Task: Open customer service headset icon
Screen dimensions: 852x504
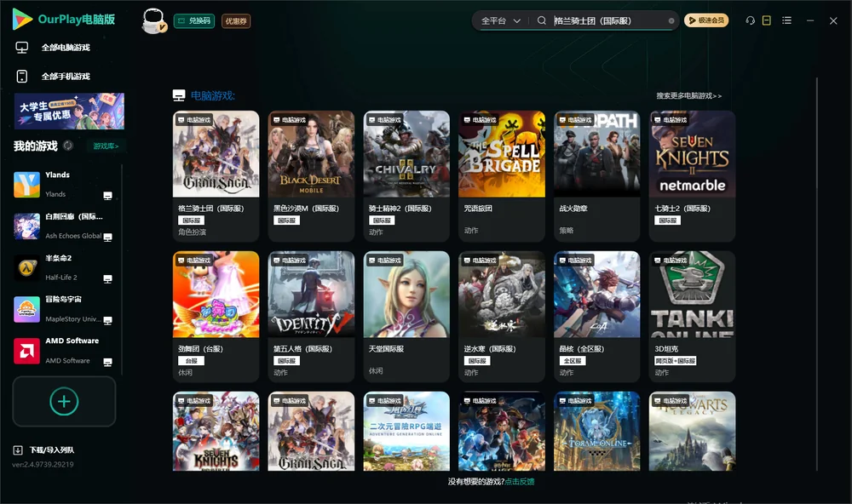Action: tap(750, 20)
